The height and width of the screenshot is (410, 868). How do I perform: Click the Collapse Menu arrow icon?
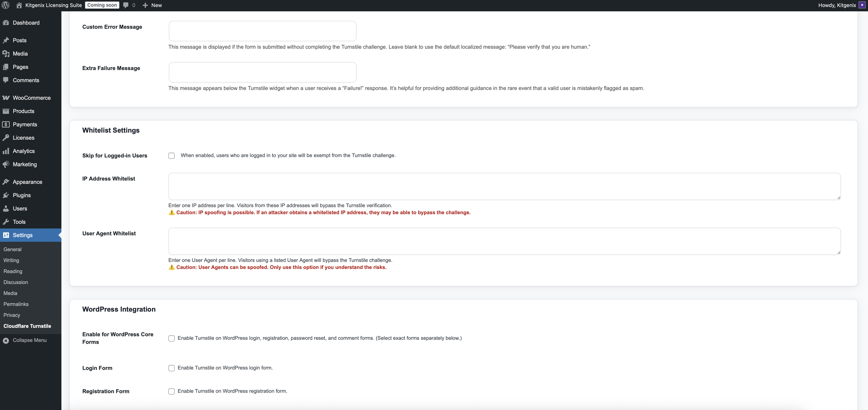[x=6, y=341]
